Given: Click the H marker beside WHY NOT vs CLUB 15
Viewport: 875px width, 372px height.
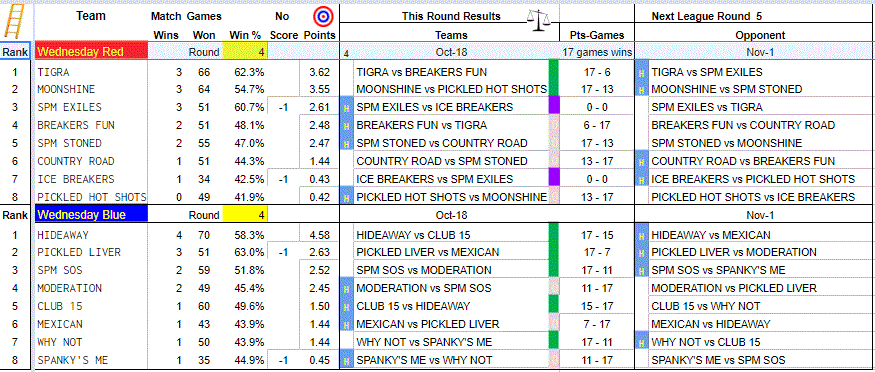Looking at the screenshot, I should pos(641,340).
